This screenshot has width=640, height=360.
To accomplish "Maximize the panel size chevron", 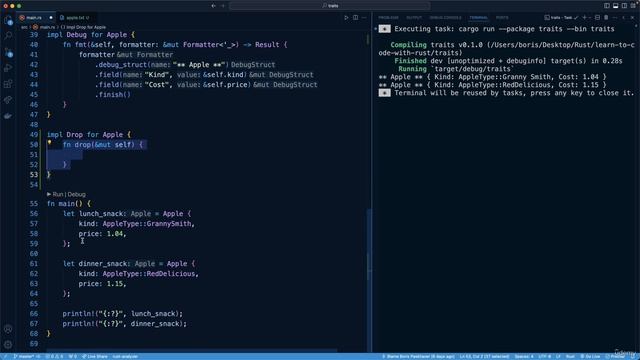I will click(x=624, y=18).
